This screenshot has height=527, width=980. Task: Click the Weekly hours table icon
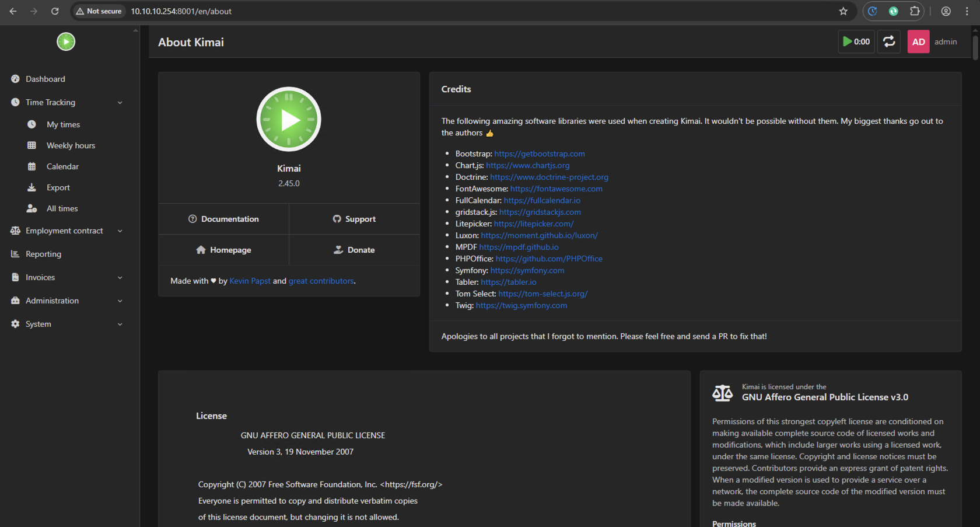point(32,145)
